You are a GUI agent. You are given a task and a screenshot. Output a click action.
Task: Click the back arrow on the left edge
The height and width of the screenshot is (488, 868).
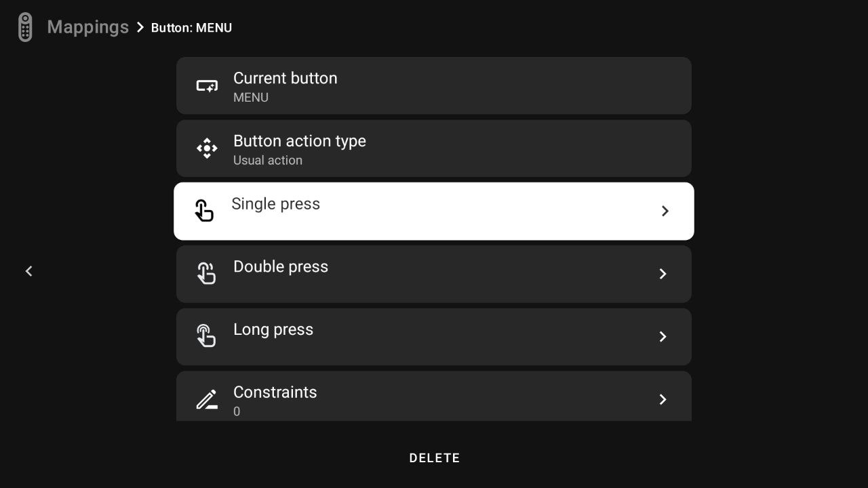point(28,271)
